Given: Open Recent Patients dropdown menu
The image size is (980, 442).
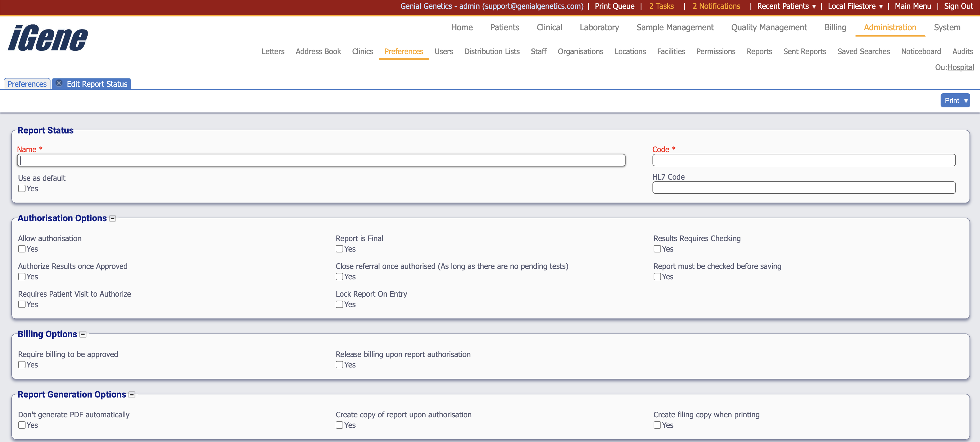Looking at the screenshot, I should (x=786, y=7).
